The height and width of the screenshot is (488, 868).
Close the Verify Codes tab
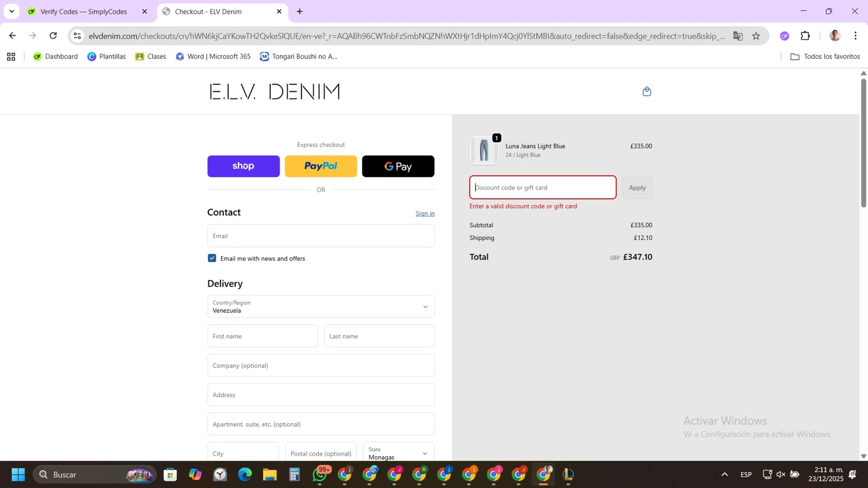click(145, 12)
